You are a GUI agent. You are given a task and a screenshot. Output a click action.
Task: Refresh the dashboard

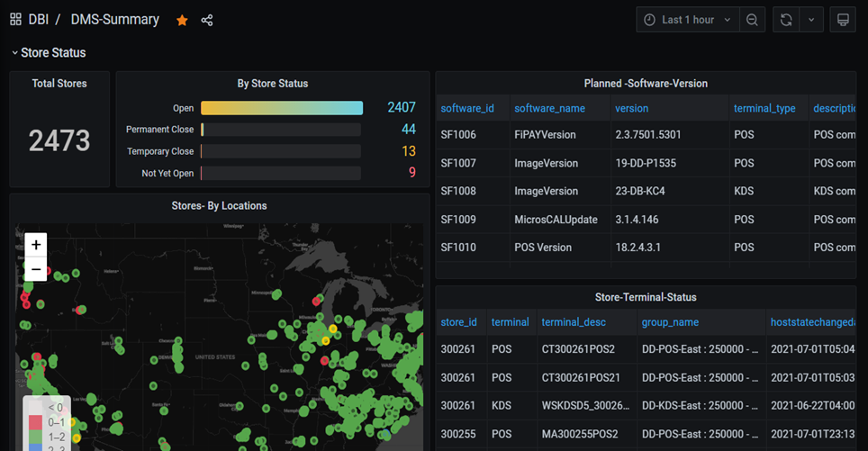tap(786, 20)
